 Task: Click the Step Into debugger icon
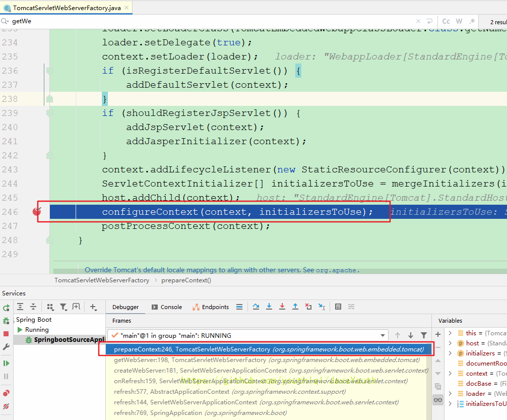click(269, 307)
